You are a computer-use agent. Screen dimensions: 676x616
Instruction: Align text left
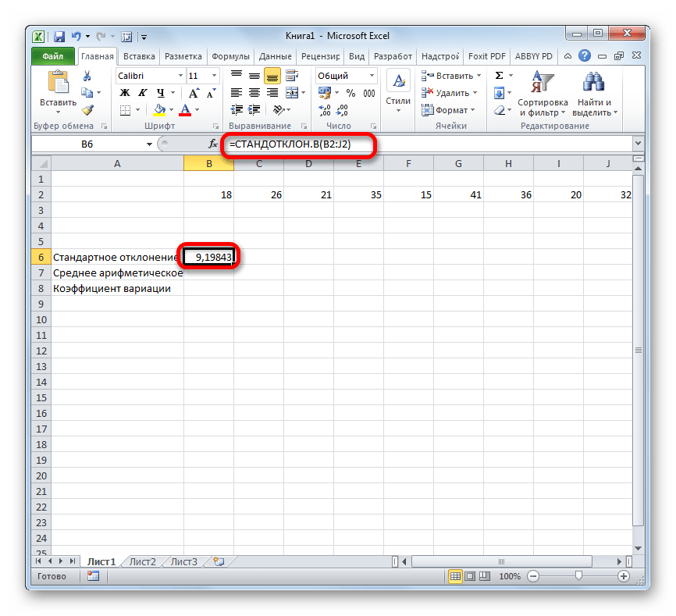[237, 93]
